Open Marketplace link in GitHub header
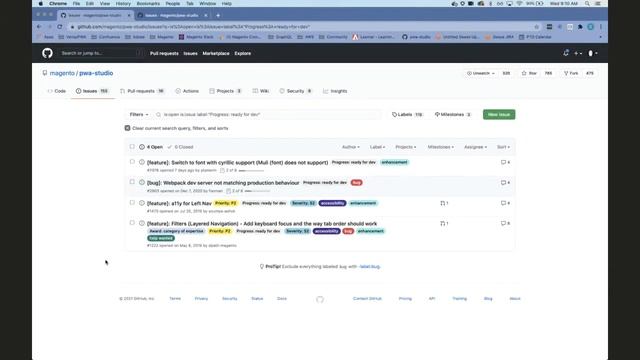The width and height of the screenshot is (640, 360). pyautogui.click(x=216, y=53)
